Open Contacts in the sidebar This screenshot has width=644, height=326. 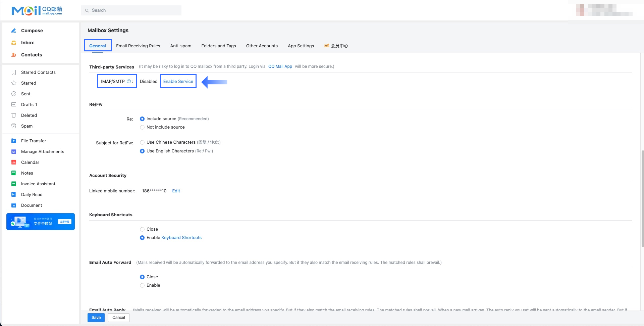(14, 55)
